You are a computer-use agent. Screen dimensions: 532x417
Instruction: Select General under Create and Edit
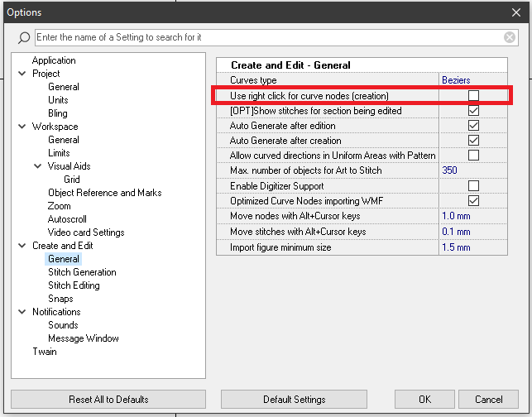64,259
